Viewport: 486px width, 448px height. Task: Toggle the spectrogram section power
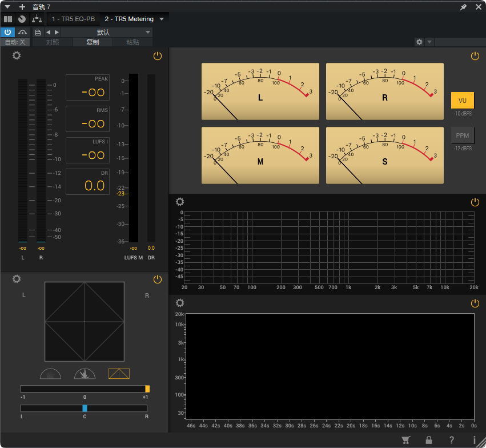pyautogui.click(x=475, y=303)
